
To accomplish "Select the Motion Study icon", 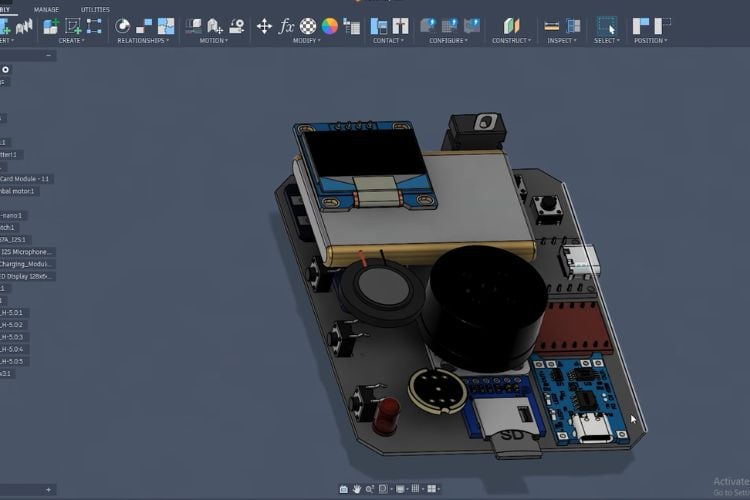I will [x=237, y=26].
